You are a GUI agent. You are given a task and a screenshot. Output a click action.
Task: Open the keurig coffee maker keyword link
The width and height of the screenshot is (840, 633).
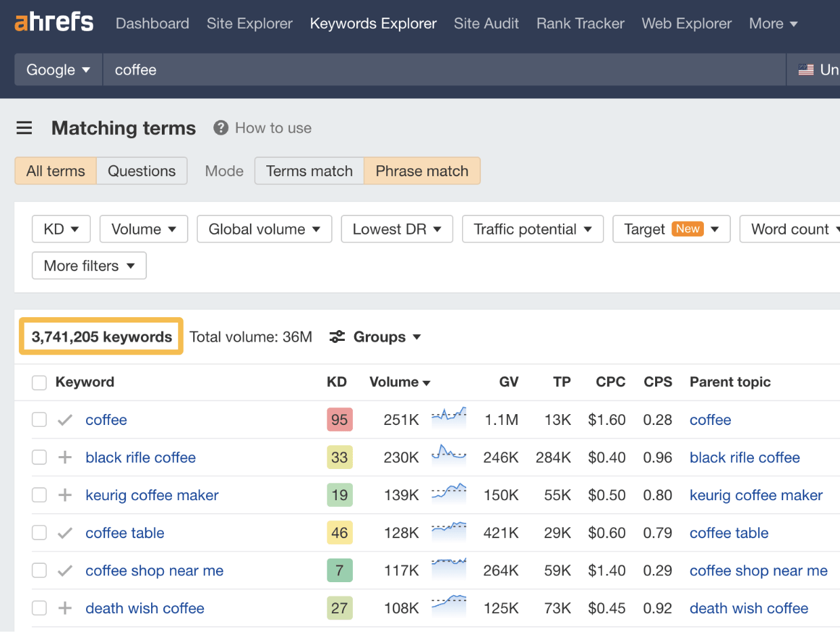pyautogui.click(x=151, y=495)
